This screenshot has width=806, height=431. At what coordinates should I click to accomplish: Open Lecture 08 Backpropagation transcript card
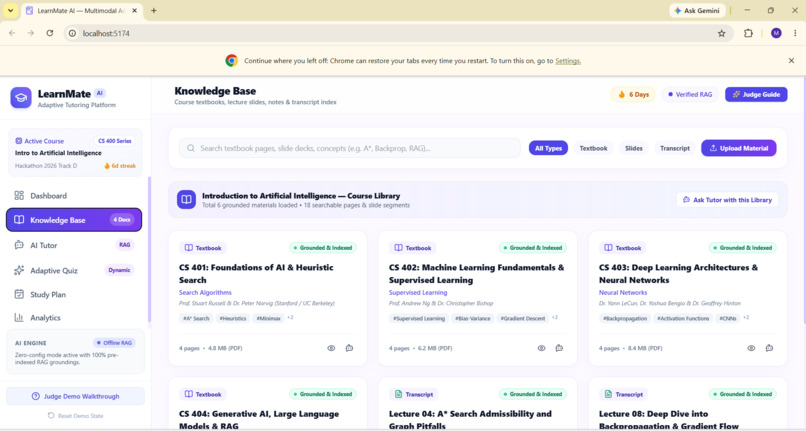(669, 420)
